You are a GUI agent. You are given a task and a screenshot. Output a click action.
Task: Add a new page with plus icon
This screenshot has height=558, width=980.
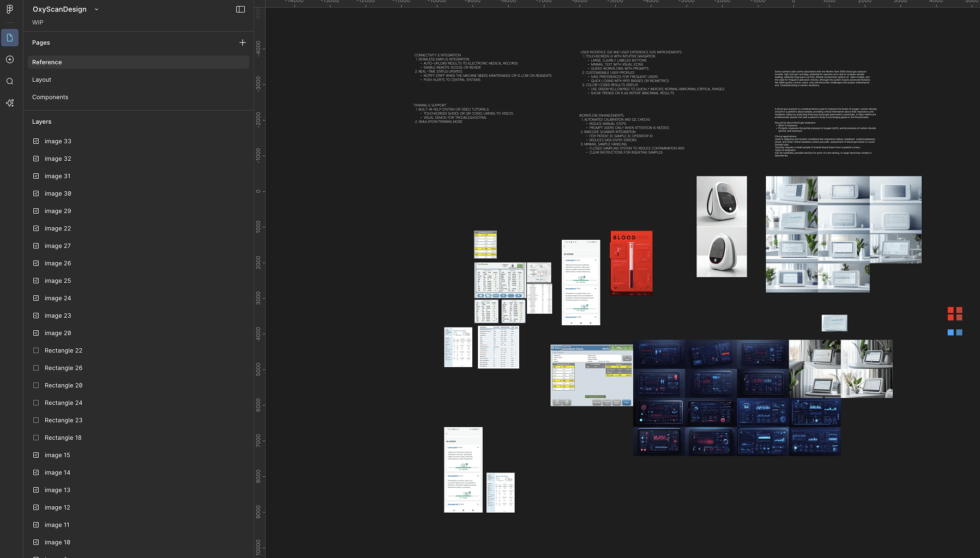point(243,43)
